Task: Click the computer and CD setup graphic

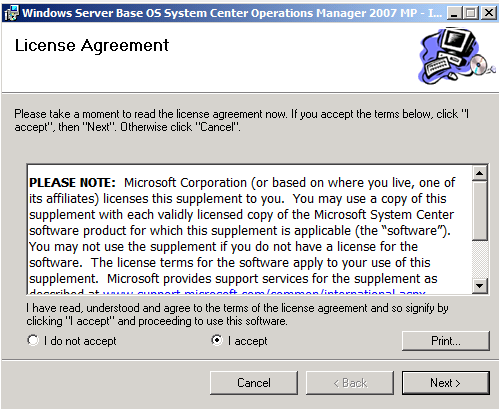Action: point(456,56)
